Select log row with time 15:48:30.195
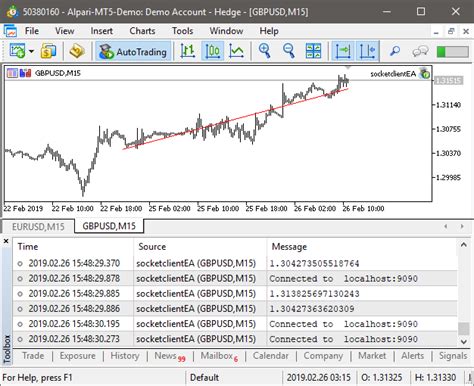This screenshot has height=386, width=474. [235, 324]
